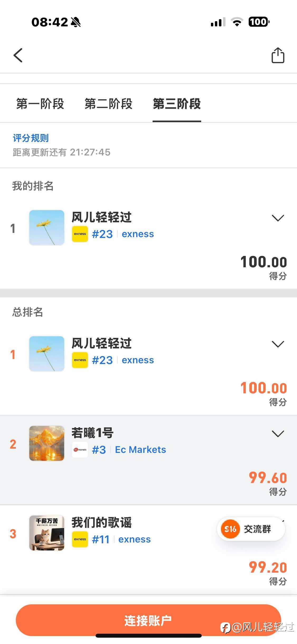Open the 若曦1号 mountain avatar

[x=47, y=443]
